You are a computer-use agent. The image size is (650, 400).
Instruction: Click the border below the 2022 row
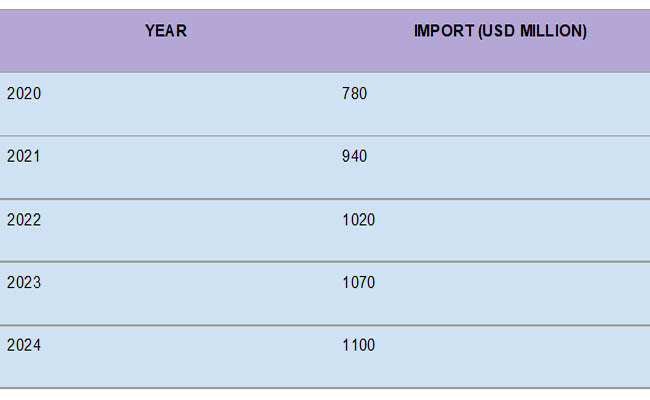(325, 262)
